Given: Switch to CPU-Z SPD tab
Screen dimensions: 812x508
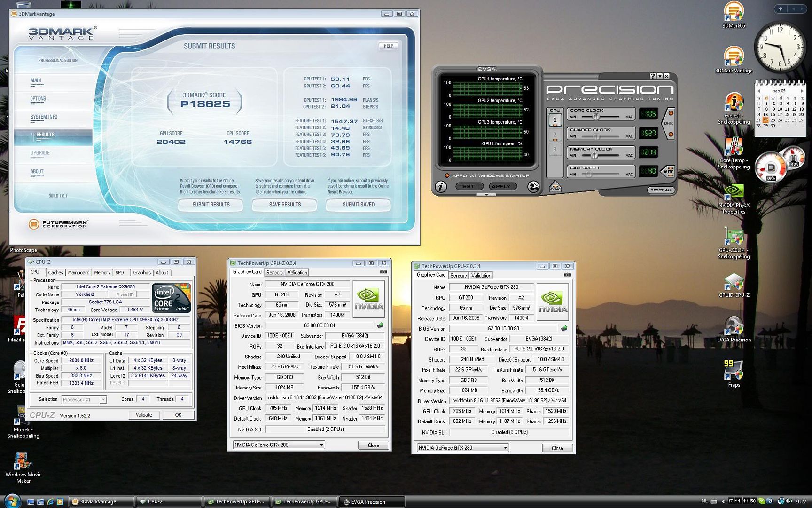Looking at the screenshot, I should pos(120,272).
